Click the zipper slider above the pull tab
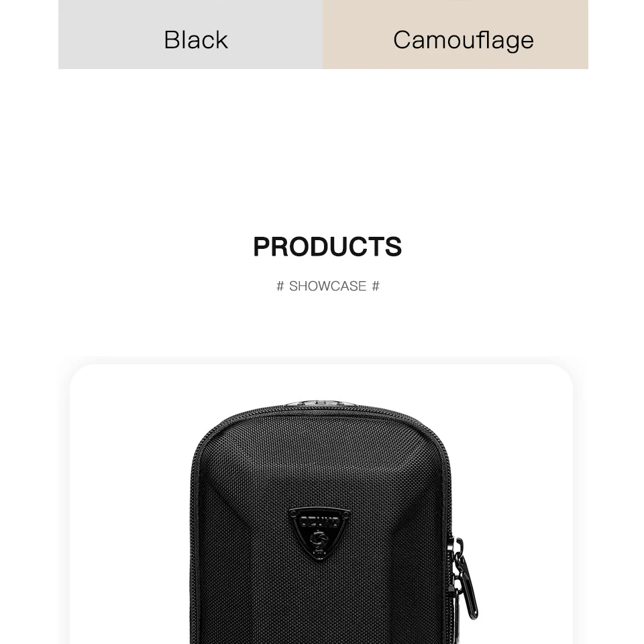 coord(457,545)
